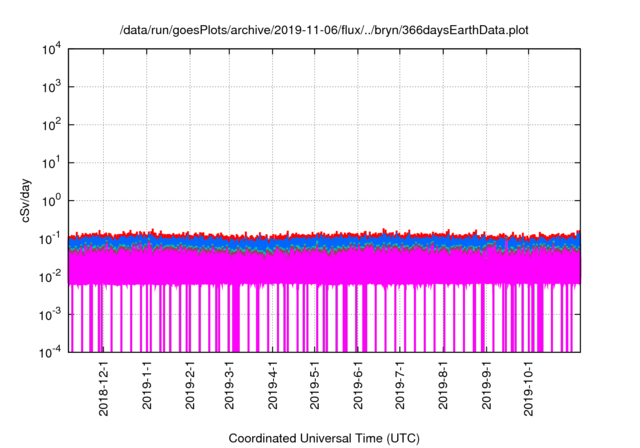
Task: Click the 10^2 y-axis tick label
Action: click(52, 125)
